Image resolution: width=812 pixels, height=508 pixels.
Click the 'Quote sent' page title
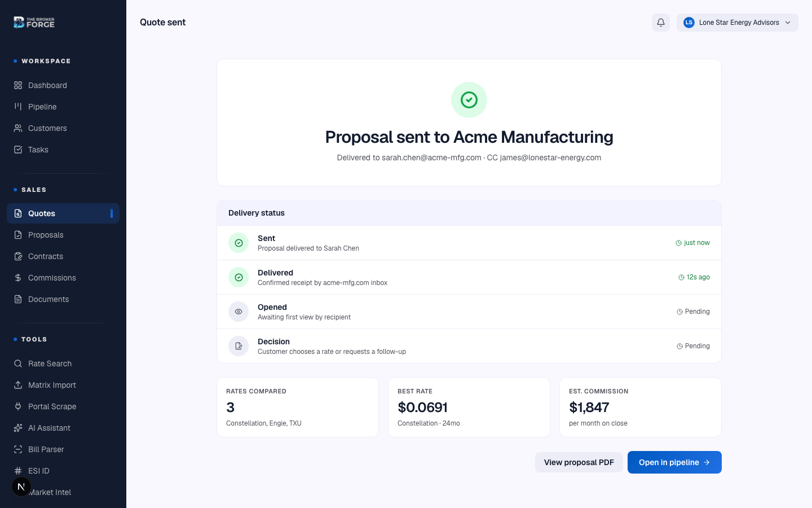click(x=163, y=23)
